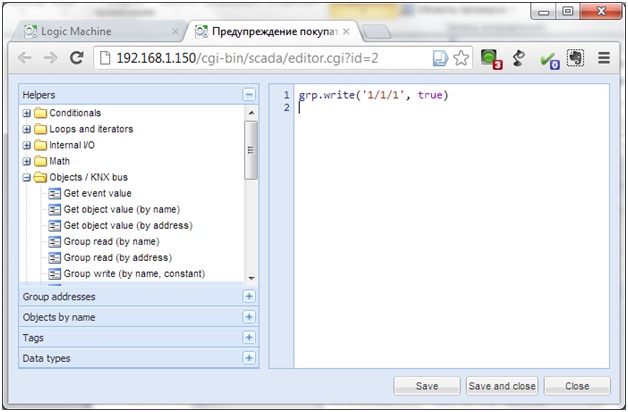Switch to the Logic Machine tab

[x=96, y=31]
